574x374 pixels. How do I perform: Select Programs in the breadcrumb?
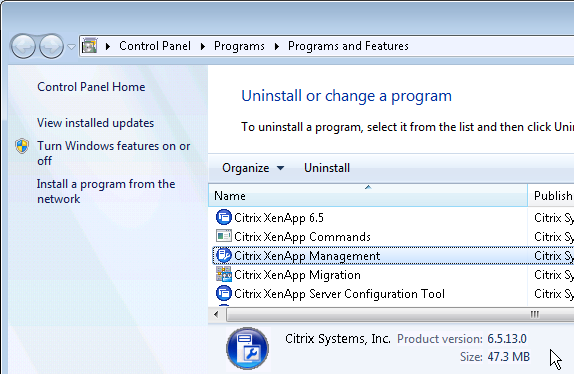pyautogui.click(x=239, y=46)
